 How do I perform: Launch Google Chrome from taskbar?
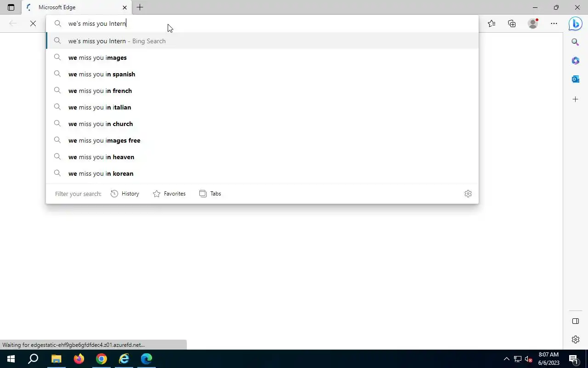pos(102,359)
